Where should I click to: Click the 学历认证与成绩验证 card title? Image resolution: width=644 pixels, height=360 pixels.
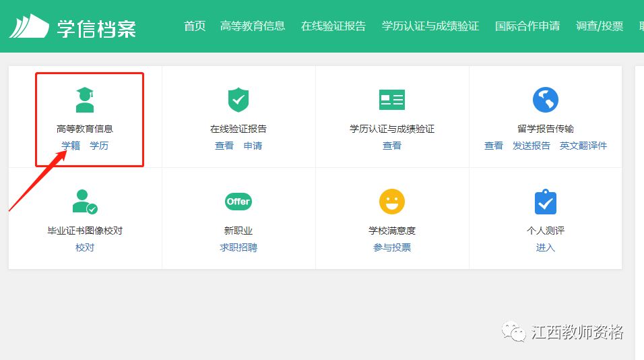392,129
